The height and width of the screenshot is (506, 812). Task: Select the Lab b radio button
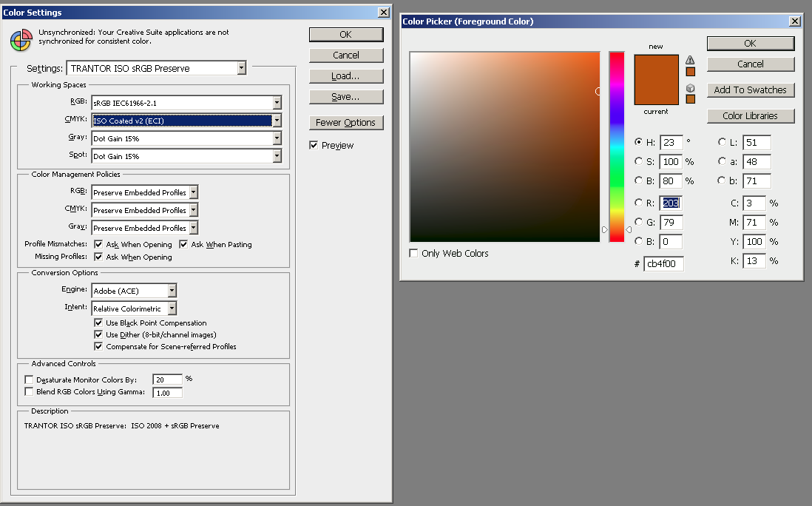point(722,181)
